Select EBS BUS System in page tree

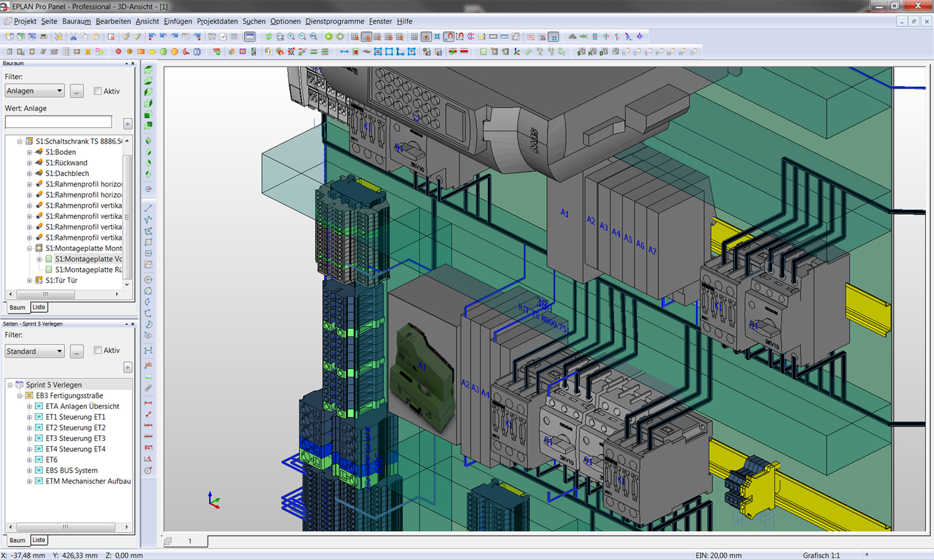(71, 470)
